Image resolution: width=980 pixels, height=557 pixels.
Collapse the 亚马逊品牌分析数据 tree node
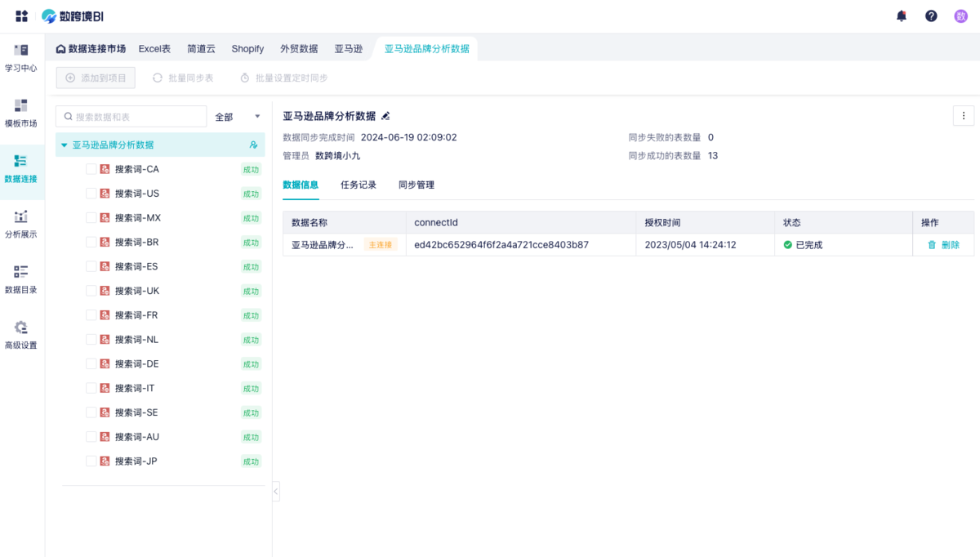[65, 145]
